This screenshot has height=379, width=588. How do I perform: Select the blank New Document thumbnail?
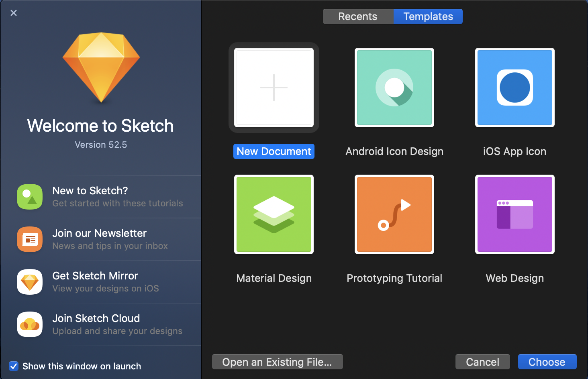point(274,88)
